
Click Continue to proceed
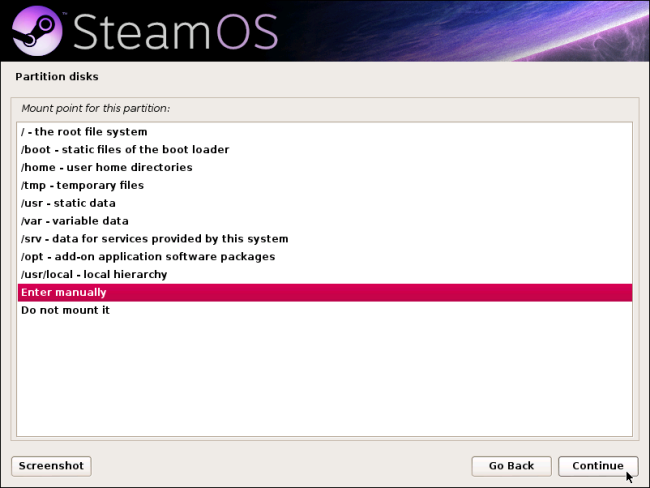pyautogui.click(x=598, y=466)
